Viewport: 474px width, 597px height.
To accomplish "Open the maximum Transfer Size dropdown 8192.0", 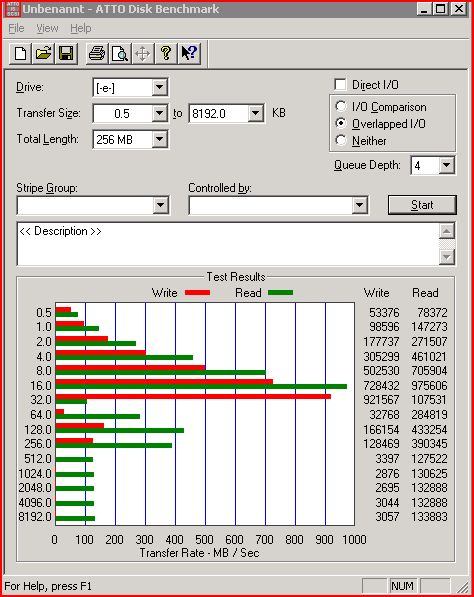I will point(255,113).
